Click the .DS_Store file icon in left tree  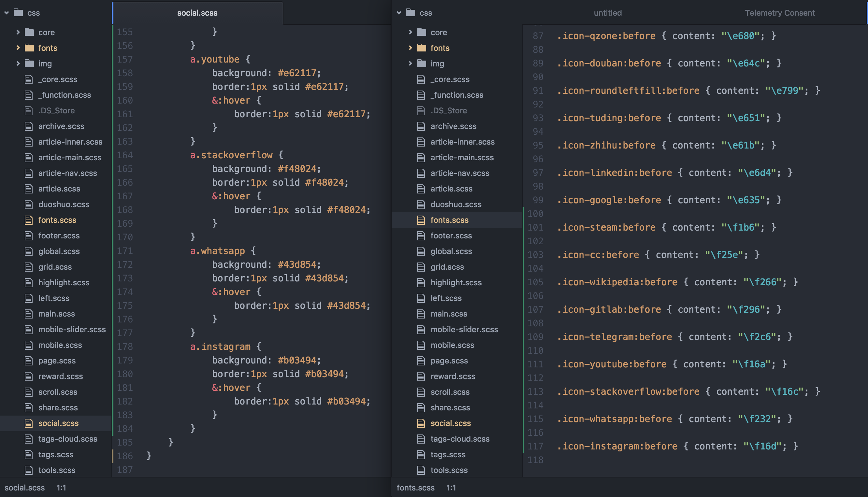tap(29, 111)
